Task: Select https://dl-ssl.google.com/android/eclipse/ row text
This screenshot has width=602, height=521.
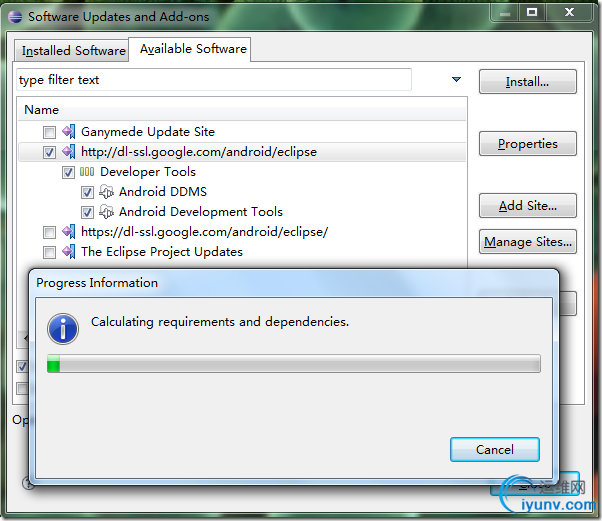Action: (205, 232)
